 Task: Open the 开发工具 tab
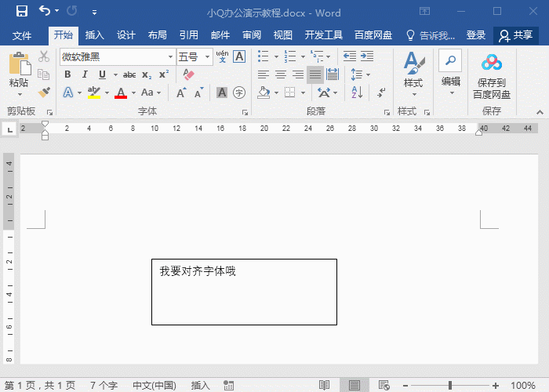(x=323, y=35)
